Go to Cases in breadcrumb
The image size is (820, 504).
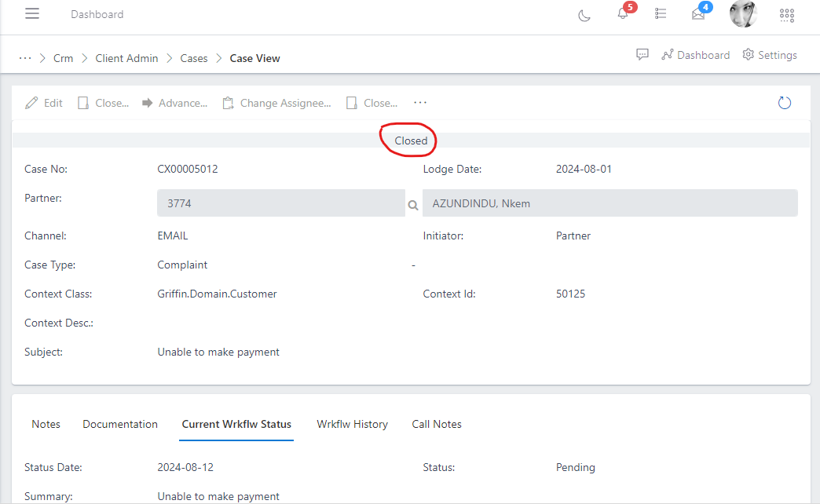point(194,58)
